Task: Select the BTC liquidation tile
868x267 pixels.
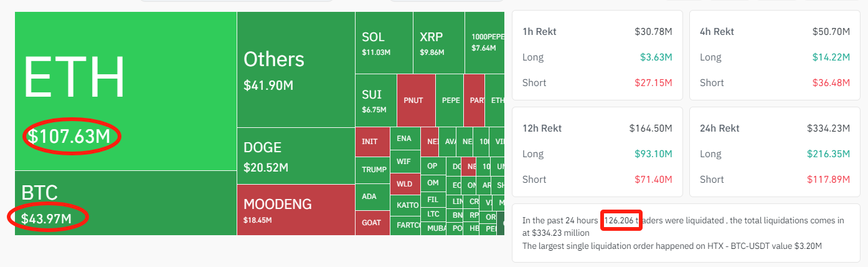Action: click(x=125, y=203)
